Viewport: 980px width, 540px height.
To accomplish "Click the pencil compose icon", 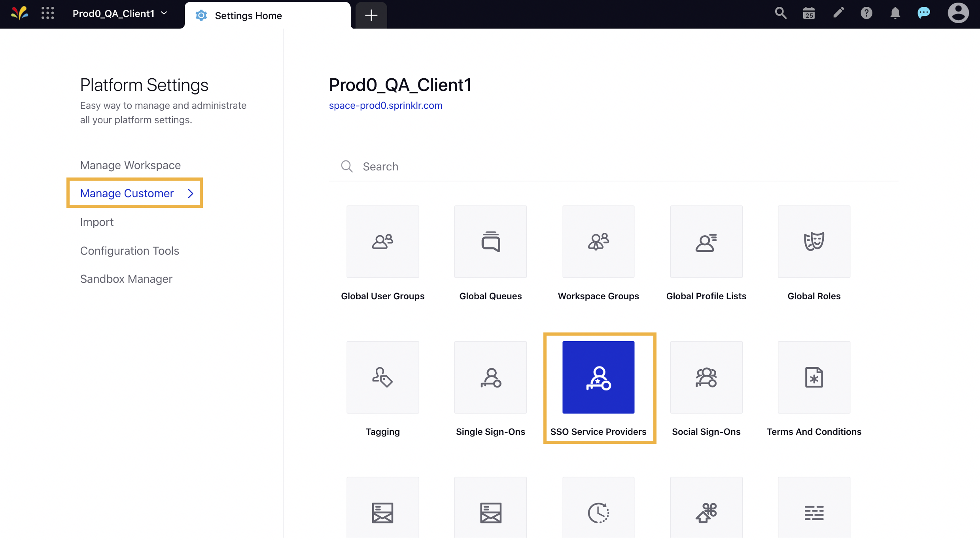I will tap(838, 13).
